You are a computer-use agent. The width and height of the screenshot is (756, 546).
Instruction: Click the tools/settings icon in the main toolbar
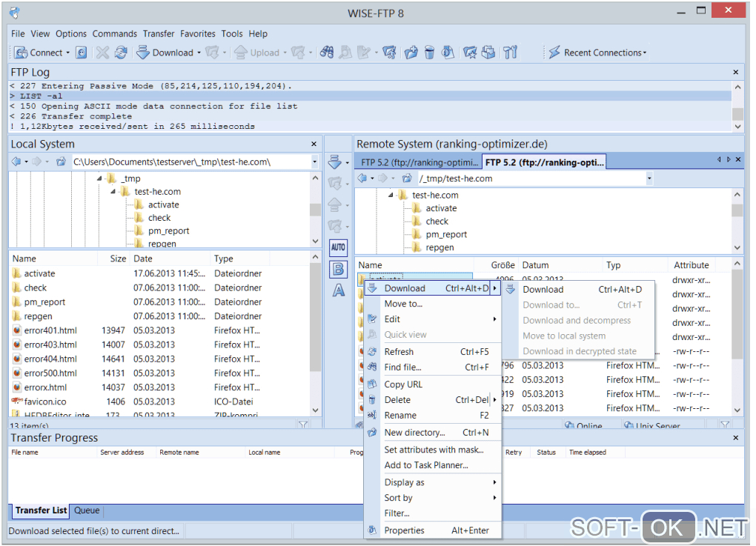coord(510,52)
